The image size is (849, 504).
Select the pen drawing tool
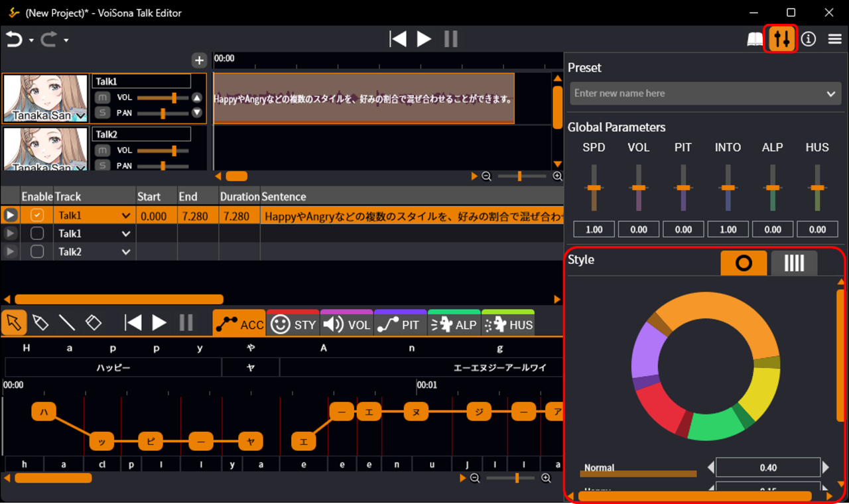coord(40,323)
